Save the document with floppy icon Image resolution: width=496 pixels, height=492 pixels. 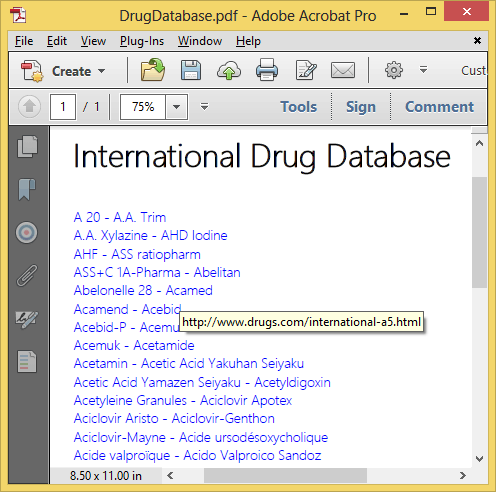click(191, 70)
